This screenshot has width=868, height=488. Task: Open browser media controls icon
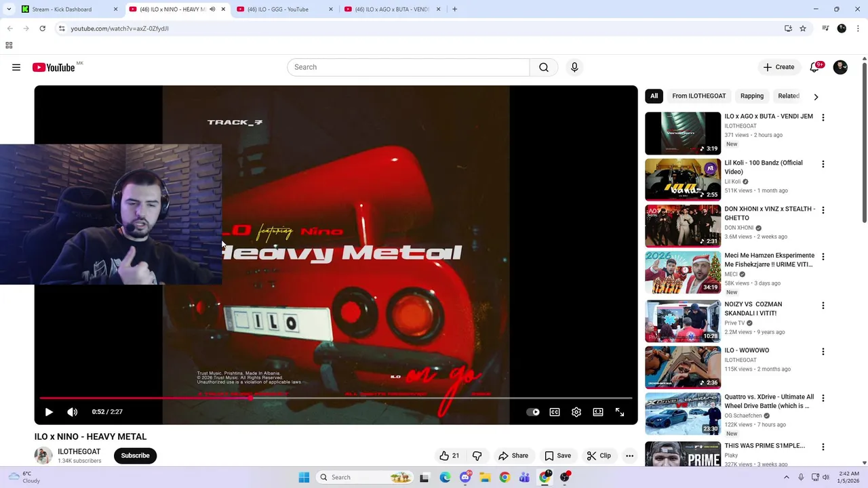coord(825,28)
